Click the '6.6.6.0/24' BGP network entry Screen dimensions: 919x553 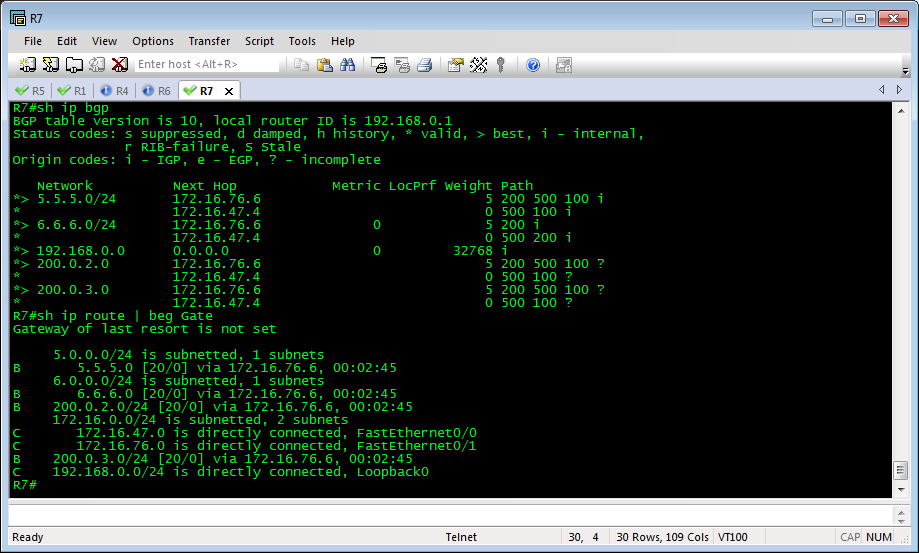77,224
